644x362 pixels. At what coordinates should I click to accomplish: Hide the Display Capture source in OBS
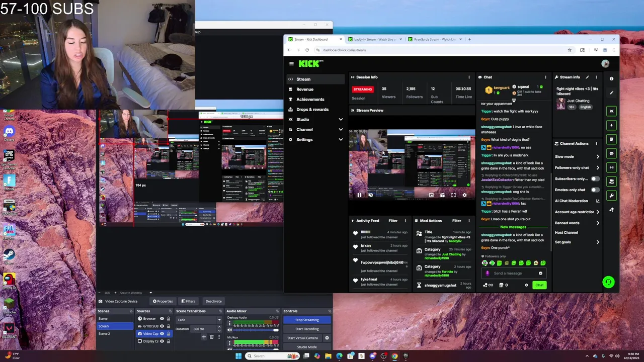pyautogui.click(x=162, y=341)
